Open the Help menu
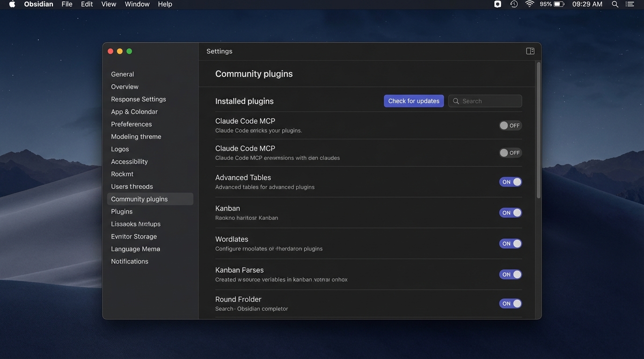 click(x=165, y=4)
